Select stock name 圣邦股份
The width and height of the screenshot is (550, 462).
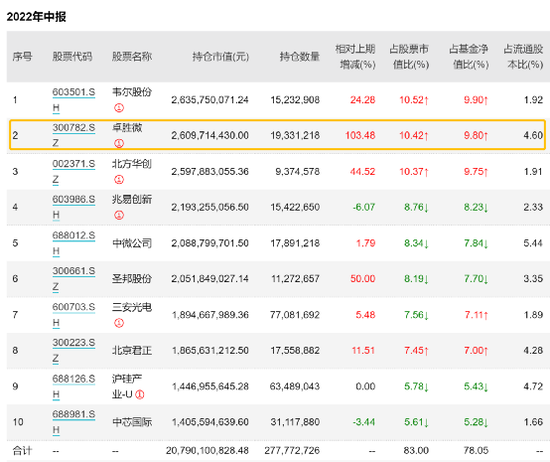click(x=132, y=279)
